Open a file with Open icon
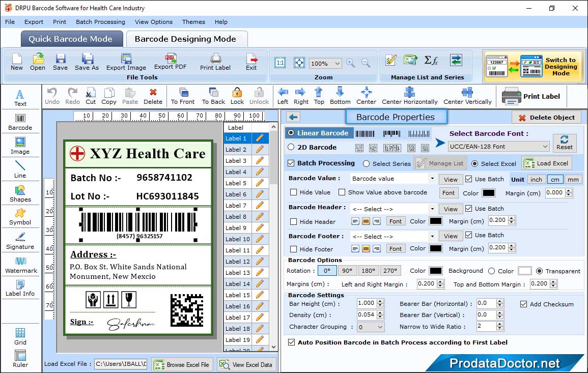Screen dimensions: 588x373 (38, 62)
